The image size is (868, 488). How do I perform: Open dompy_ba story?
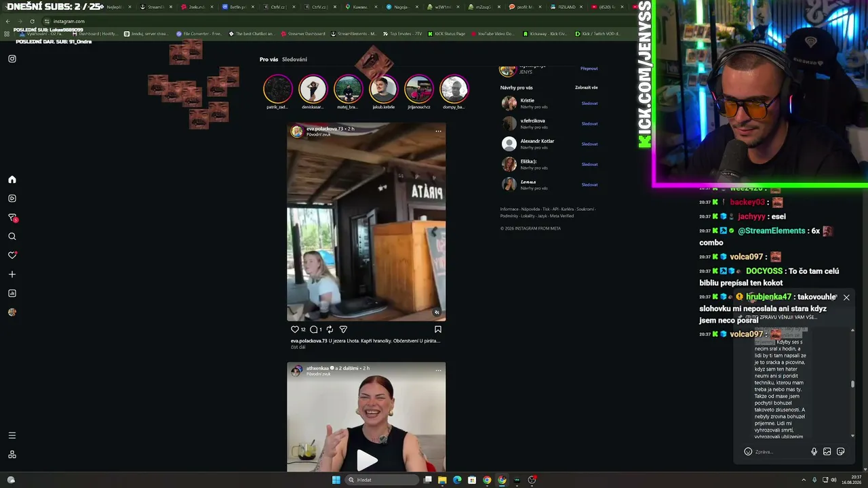(x=454, y=89)
